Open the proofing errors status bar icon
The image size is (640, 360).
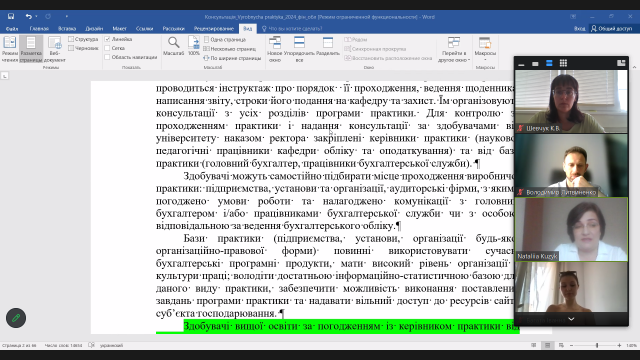[91, 345]
